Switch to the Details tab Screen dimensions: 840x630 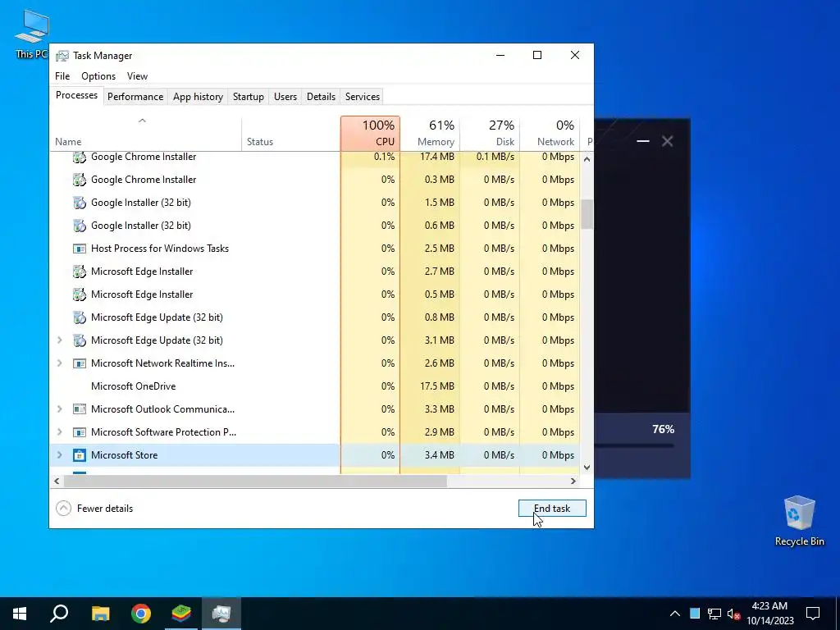[x=321, y=97]
